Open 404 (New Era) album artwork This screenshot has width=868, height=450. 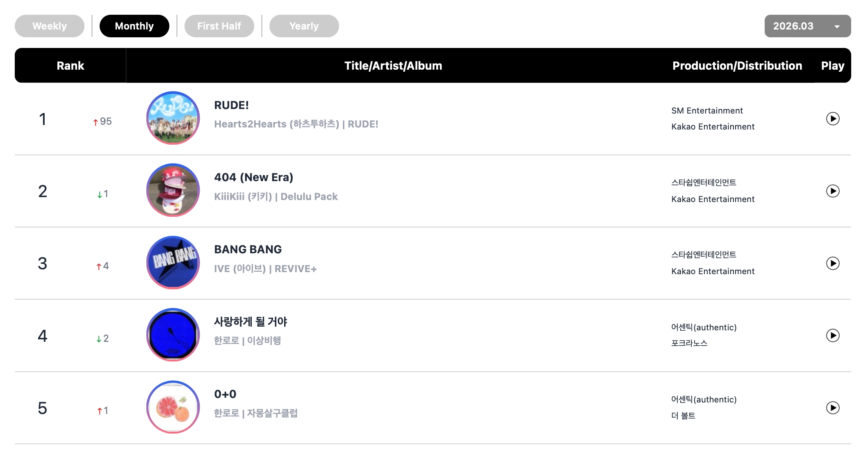point(173,190)
